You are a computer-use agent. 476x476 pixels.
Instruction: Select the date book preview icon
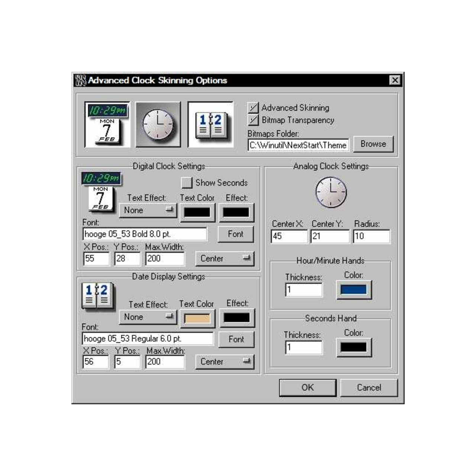pyautogui.click(x=210, y=125)
